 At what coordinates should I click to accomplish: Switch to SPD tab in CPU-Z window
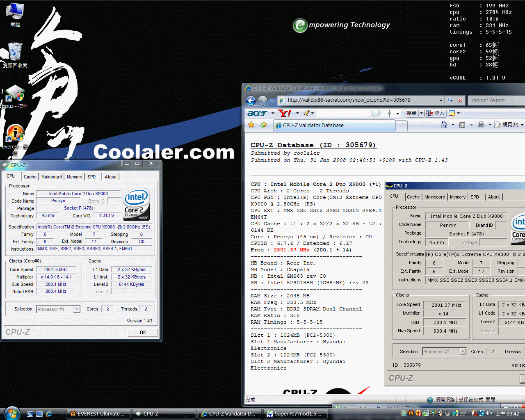point(91,177)
